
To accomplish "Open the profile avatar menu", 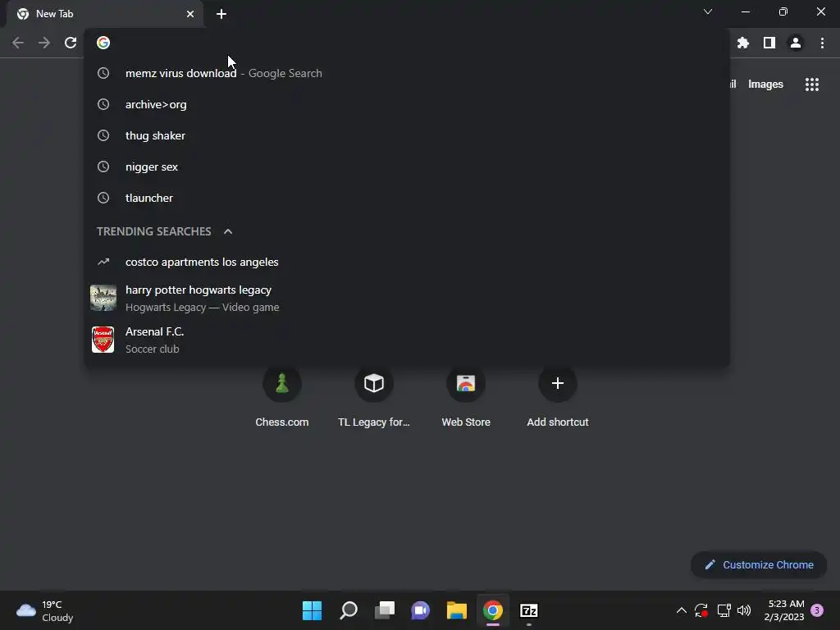I will tap(796, 43).
